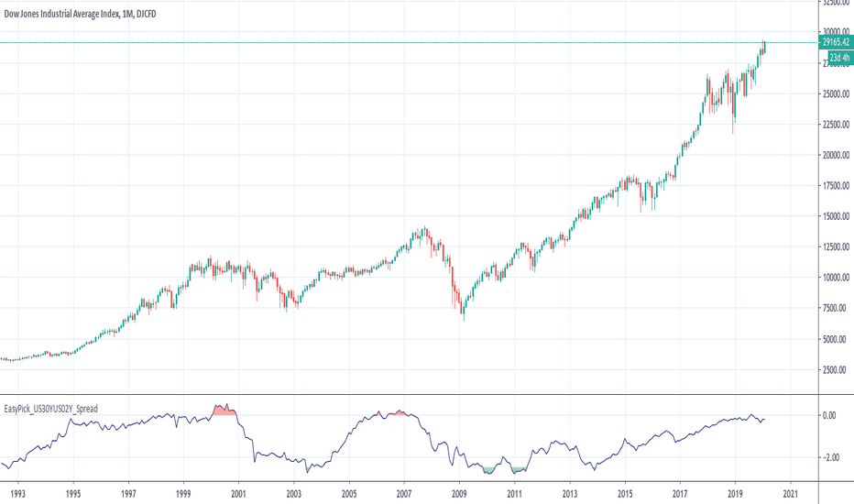Image resolution: width=854 pixels, height=504 pixels.
Task: Click the 2500.00 price axis label
Action: (836, 370)
